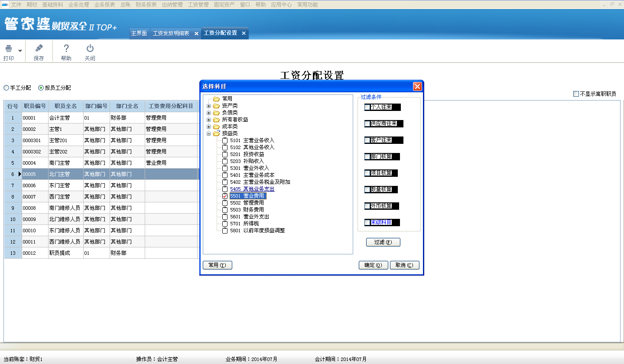The image size is (624, 364).
Task: Expand the 资产类 tree node
Action: click(x=209, y=106)
